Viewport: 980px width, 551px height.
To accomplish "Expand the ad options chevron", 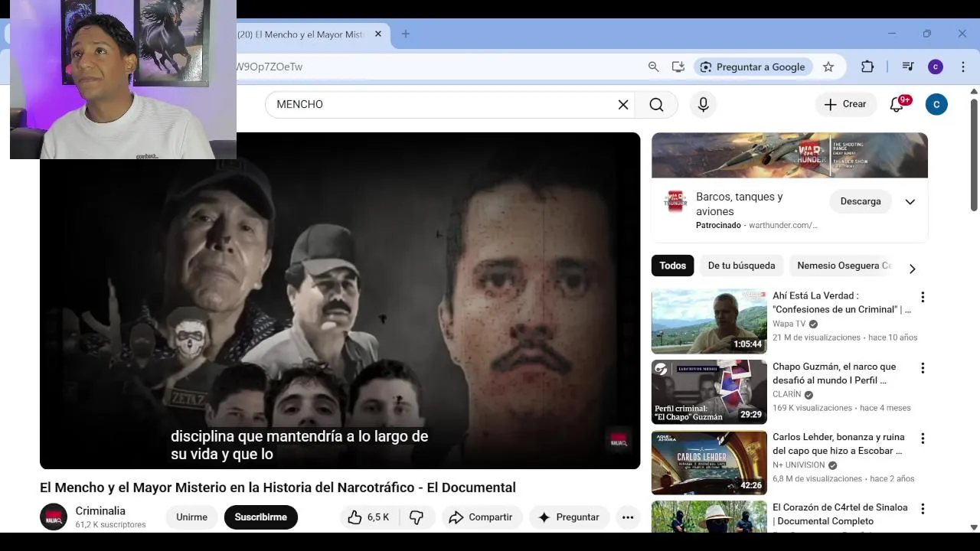I will (x=910, y=202).
